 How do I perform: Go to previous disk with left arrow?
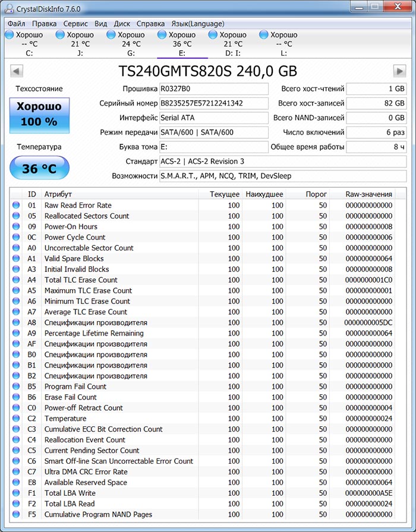tap(17, 71)
